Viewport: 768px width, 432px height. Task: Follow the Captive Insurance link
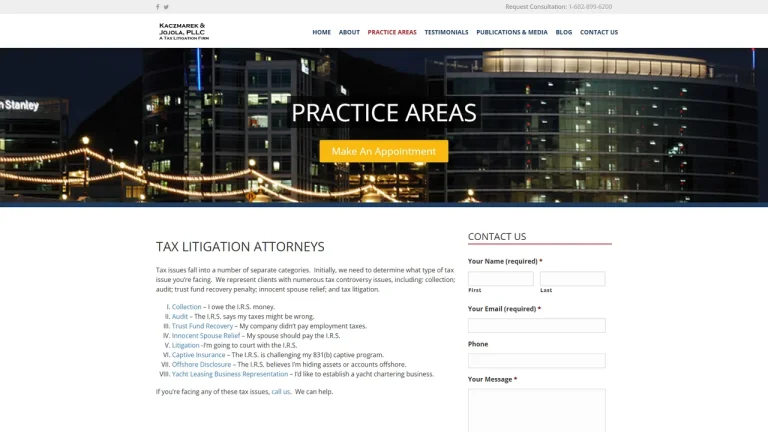(x=198, y=355)
